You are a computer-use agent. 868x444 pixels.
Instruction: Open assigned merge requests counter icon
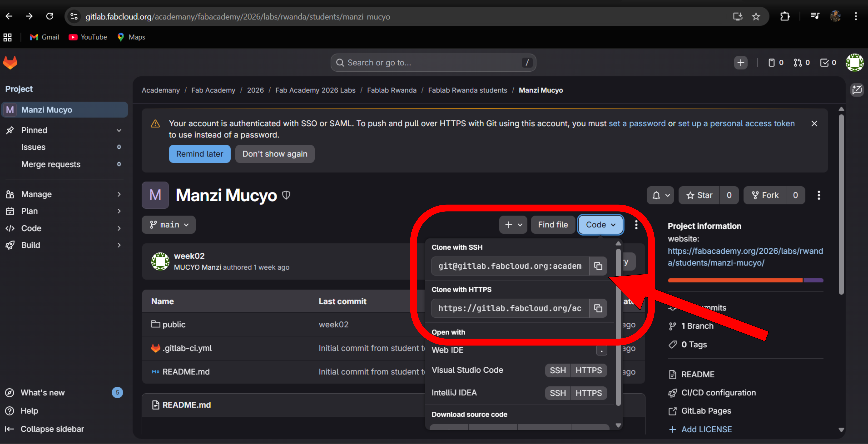pyautogui.click(x=801, y=63)
